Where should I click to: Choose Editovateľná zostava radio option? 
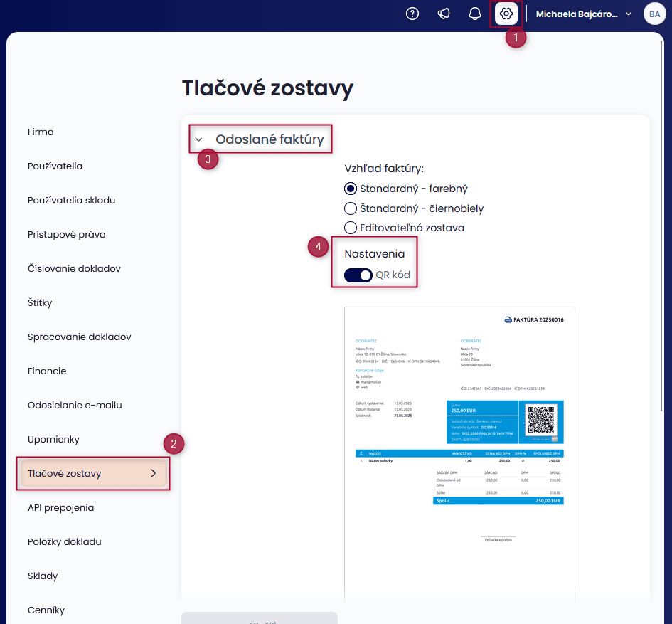[350, 228]
